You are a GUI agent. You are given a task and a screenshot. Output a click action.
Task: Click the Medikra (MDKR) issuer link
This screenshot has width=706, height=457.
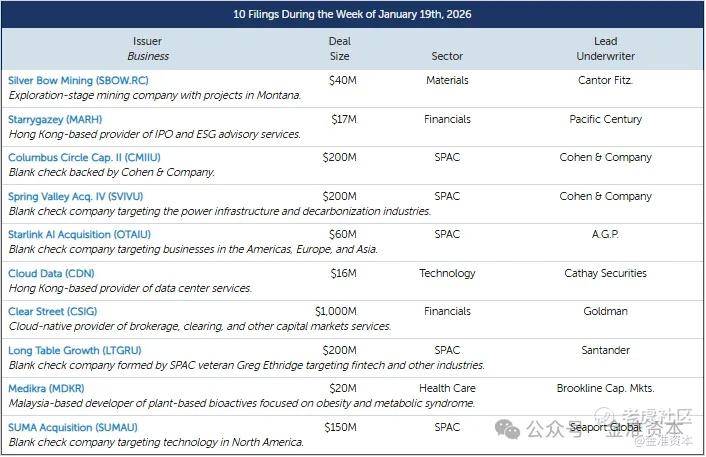click(46, 388)
